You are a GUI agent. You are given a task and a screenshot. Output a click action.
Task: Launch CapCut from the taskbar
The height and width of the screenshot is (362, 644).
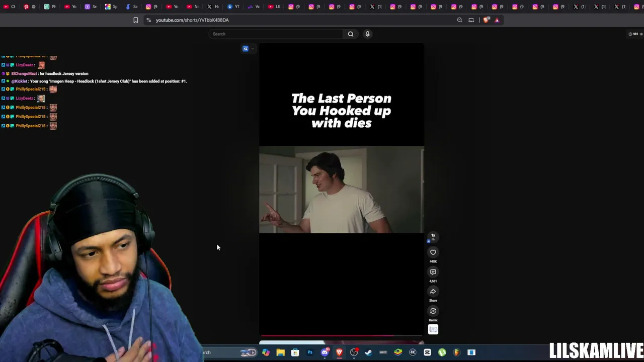(427, 352)
